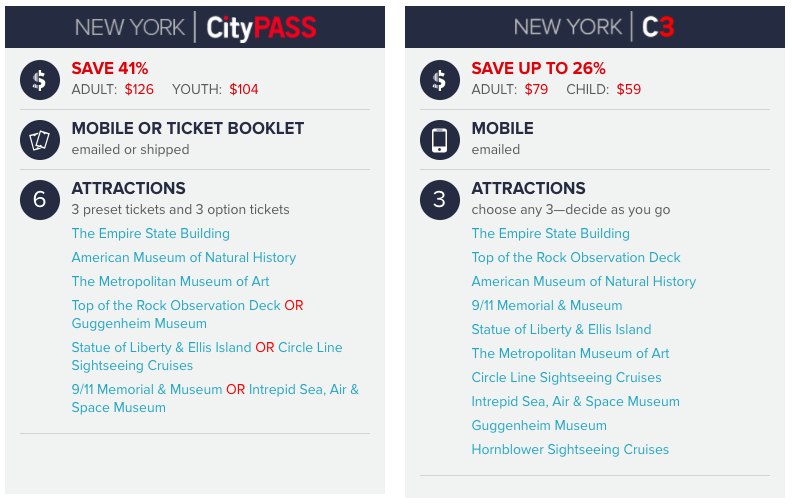Image resolution: width=792 pixels, height=504 pixels.
Task: Open Circle Line Sightseeing Cruises in C3 list
Action: coord(566,377)
